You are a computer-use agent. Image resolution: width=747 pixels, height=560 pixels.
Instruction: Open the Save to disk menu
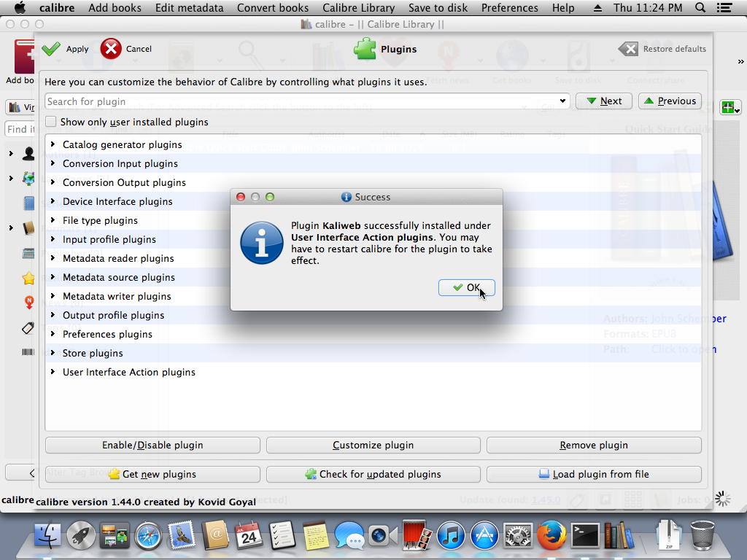click(x=438, y=7)
